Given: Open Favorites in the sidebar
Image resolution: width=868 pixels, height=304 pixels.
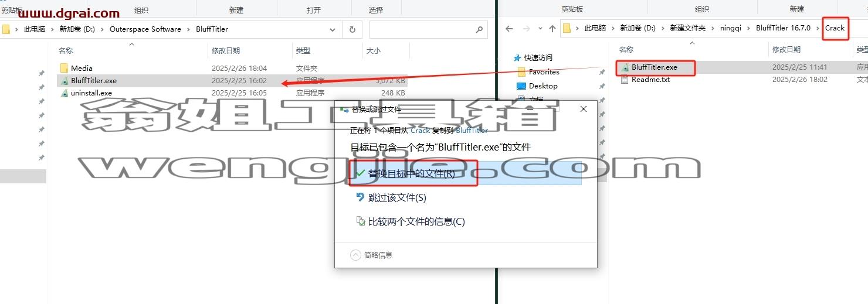Looking at the screenshot, I should tap(544, 71).
